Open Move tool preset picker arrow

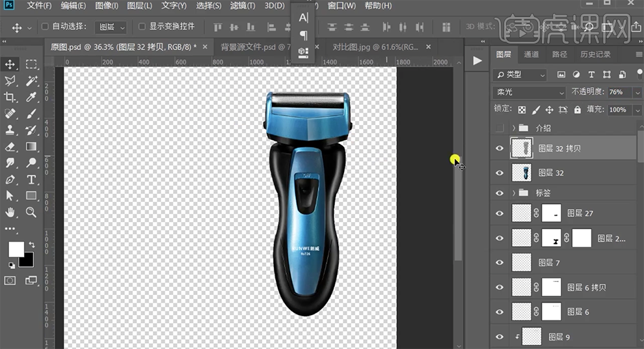[29, 28]
